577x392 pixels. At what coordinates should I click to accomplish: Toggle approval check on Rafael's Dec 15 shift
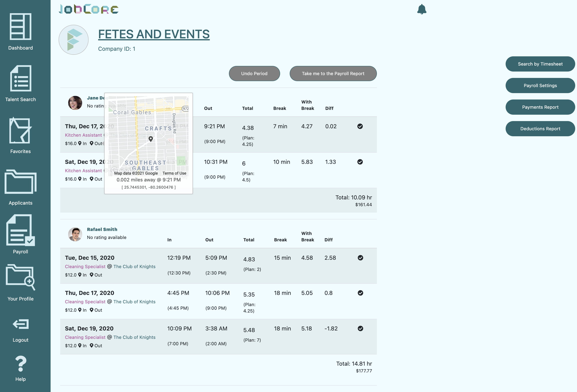tap(360, 258)
